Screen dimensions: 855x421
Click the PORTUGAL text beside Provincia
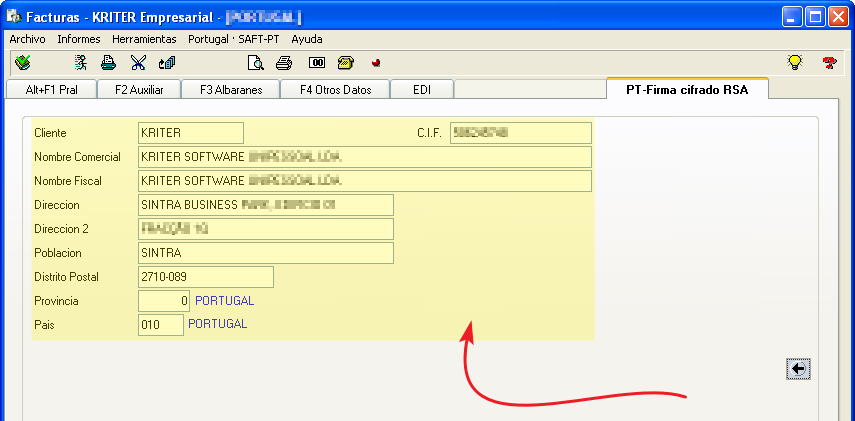pos(225,301)
